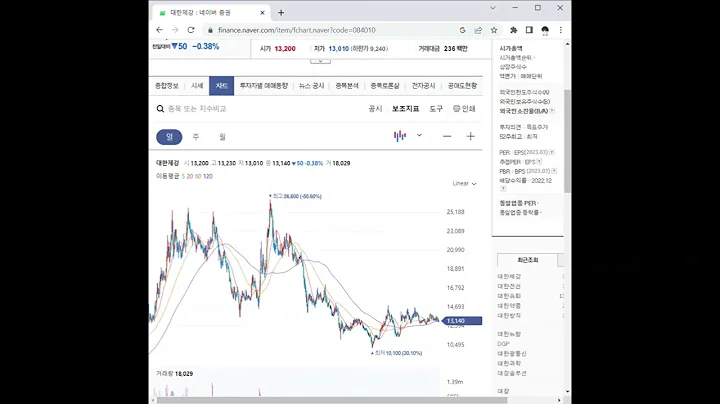Expand the quote summary panel arrow
This screenshot has height=404, width=720.
click(x=320, y=61)
